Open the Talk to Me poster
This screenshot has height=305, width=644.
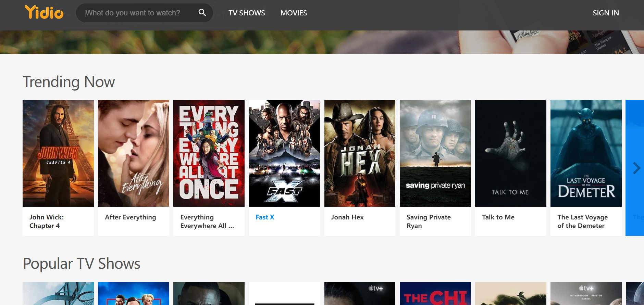pos(511,153)
